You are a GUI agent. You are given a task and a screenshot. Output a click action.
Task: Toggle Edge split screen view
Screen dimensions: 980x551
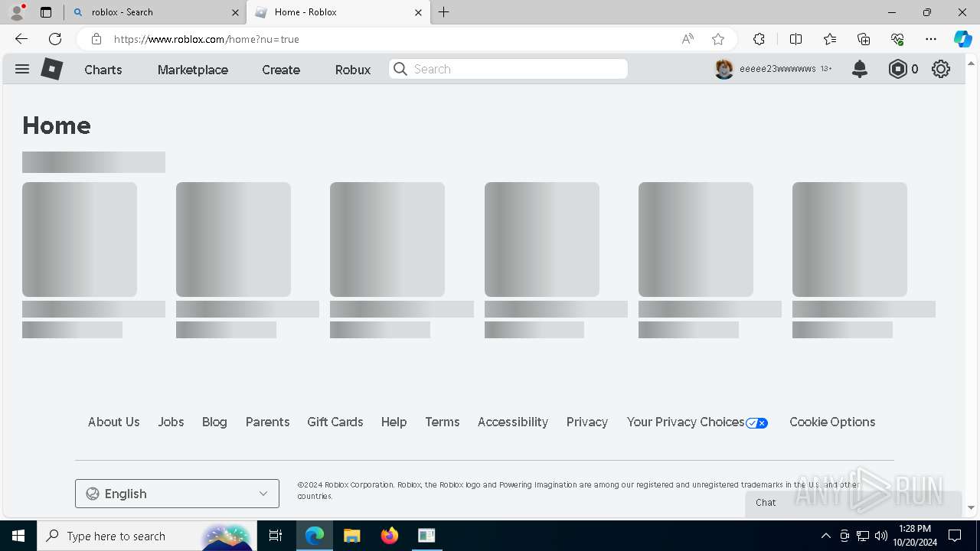795,39
